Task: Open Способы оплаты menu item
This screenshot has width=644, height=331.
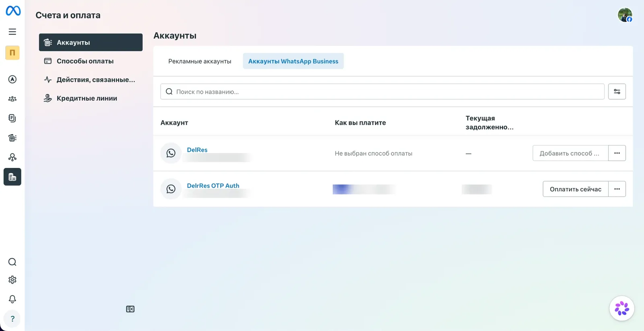Action: click(x=91, y=61)
